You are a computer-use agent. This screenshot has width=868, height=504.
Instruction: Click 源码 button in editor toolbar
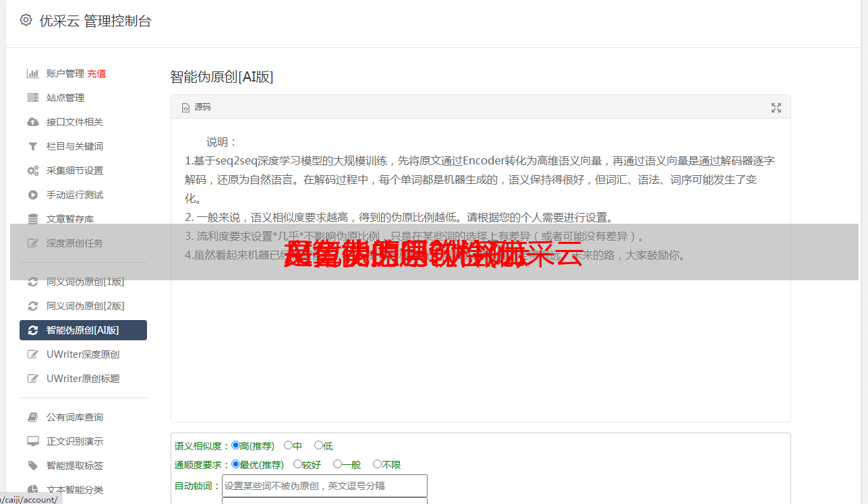coord(196,108)
